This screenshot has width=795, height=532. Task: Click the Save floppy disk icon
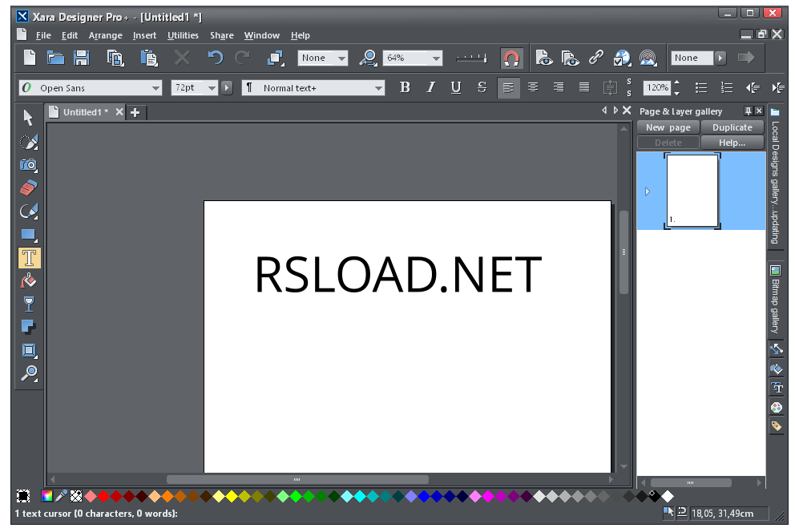click(x=81, y=57)
